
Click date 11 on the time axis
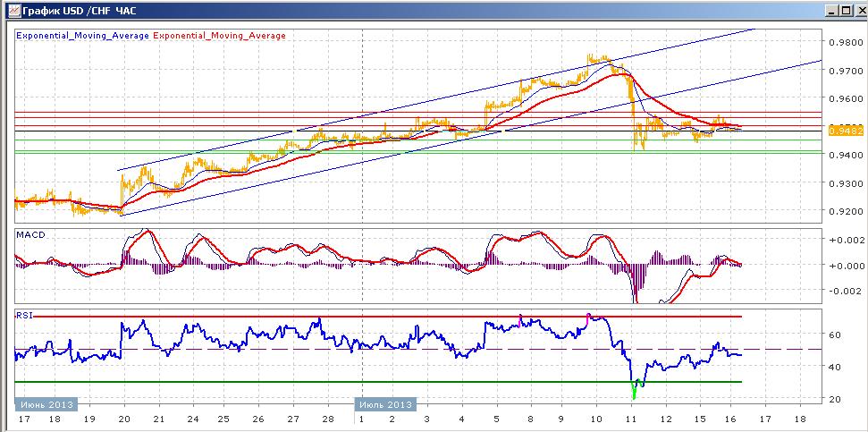click(x=631, y=419)
